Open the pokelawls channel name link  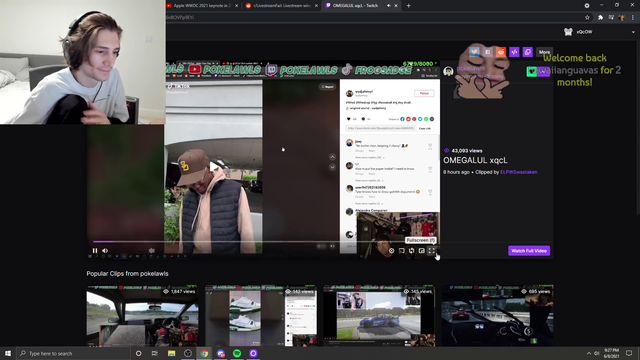pos(471,68)
